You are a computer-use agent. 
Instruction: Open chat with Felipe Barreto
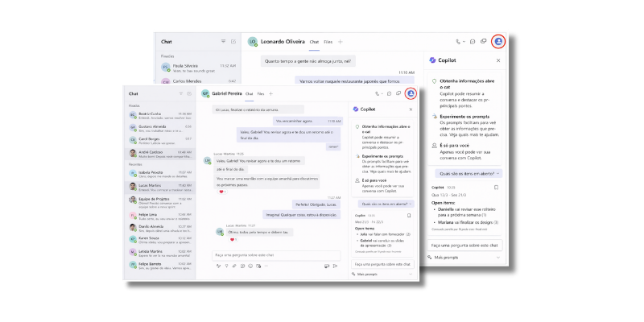[x=160, y=266]
